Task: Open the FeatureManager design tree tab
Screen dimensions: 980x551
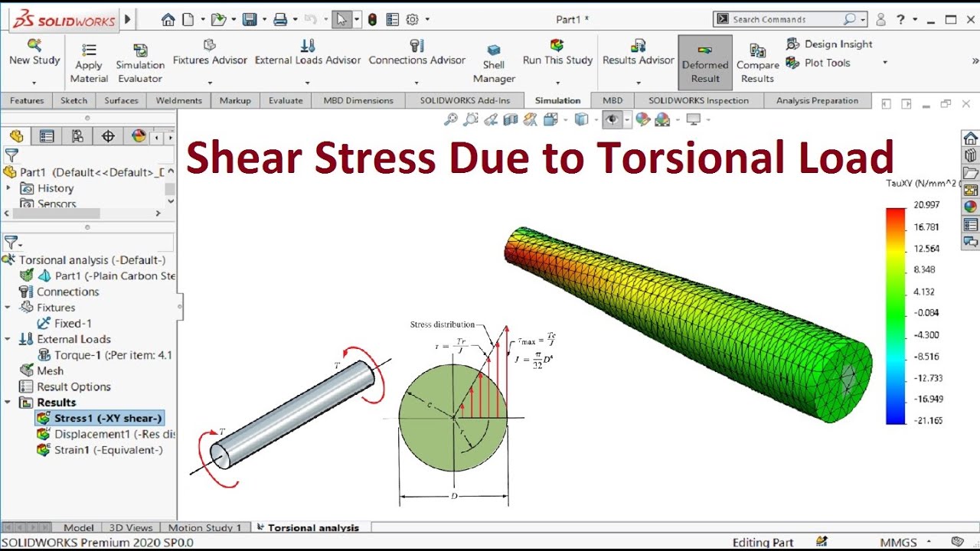Action: pos(16,136)
